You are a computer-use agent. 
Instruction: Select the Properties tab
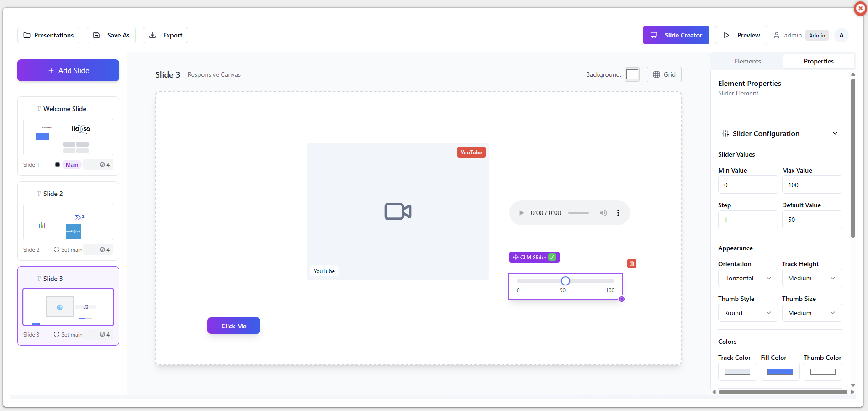(x=818, y=61)
